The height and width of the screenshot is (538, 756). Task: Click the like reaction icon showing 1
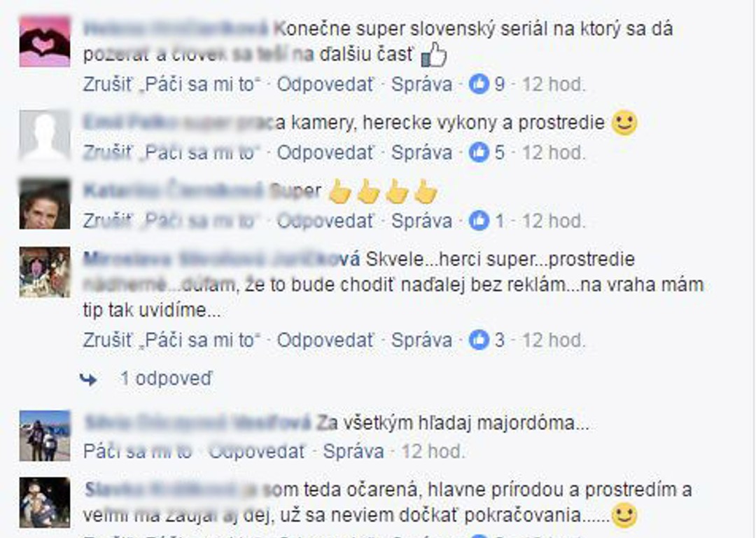(x=479, y=221)
